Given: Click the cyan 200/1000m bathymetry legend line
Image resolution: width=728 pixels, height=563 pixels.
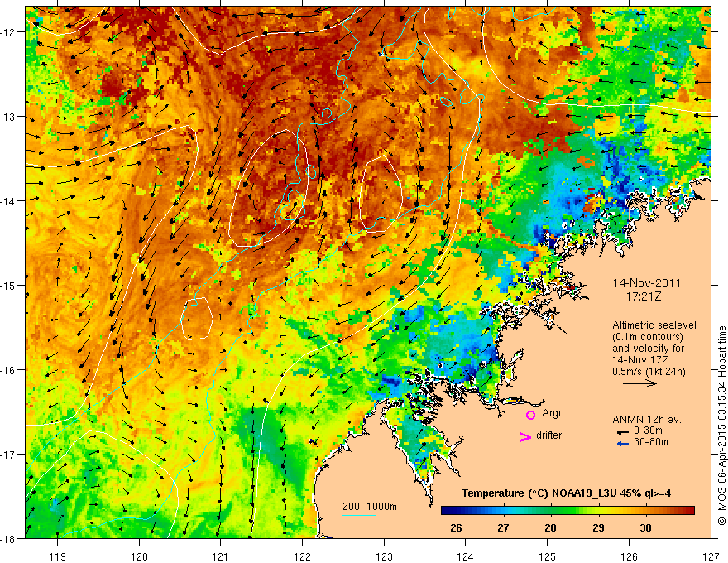Looking at the screenshot, I should click(x=359, y=516).
